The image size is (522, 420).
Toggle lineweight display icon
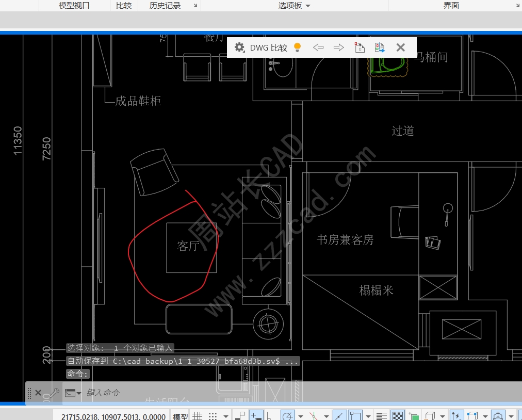(x=382, y=416)
